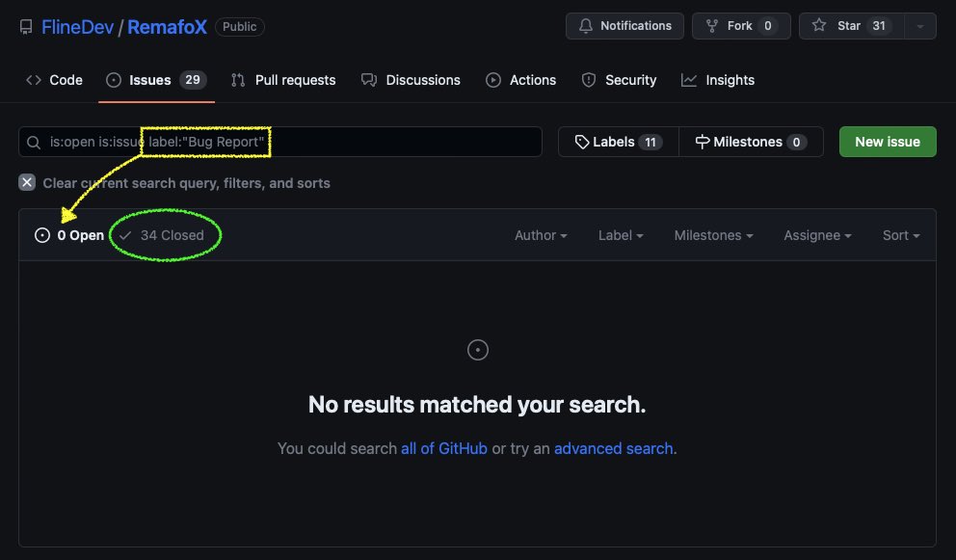Image resolution: width=956 pixels, height=560 pixels.
Task: Fork the repository
Action: (x=741, y=26)
